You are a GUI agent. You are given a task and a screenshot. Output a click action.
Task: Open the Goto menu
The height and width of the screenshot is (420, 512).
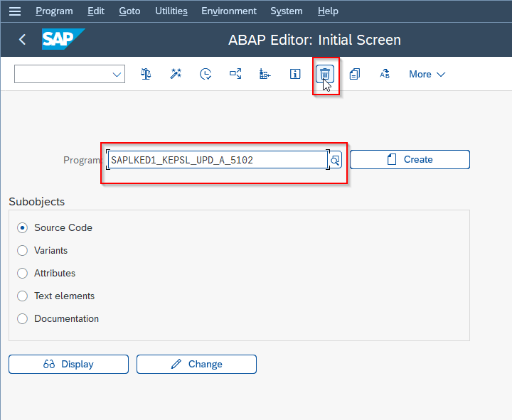[x=129, y=11]
